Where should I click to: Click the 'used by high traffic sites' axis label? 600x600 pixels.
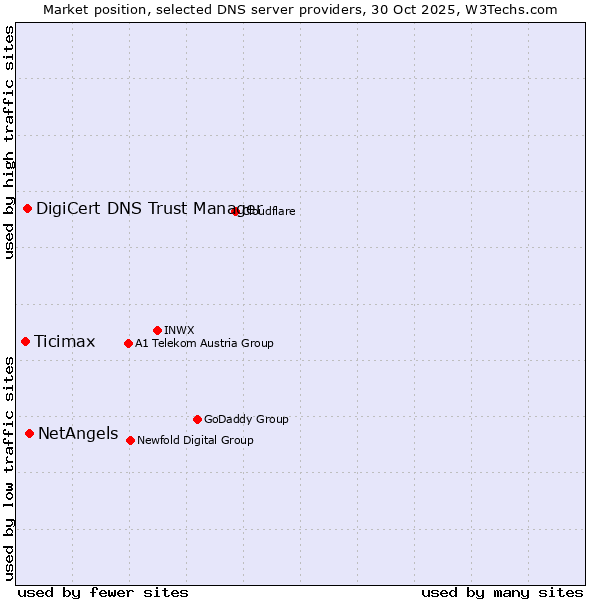pos(9,142)
